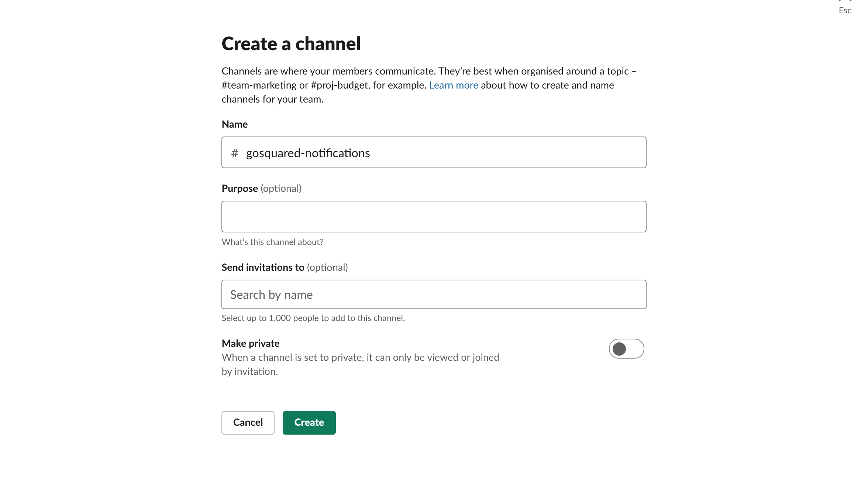Click the Esc text label
868x487 pixels.
(x=845, y=11)
